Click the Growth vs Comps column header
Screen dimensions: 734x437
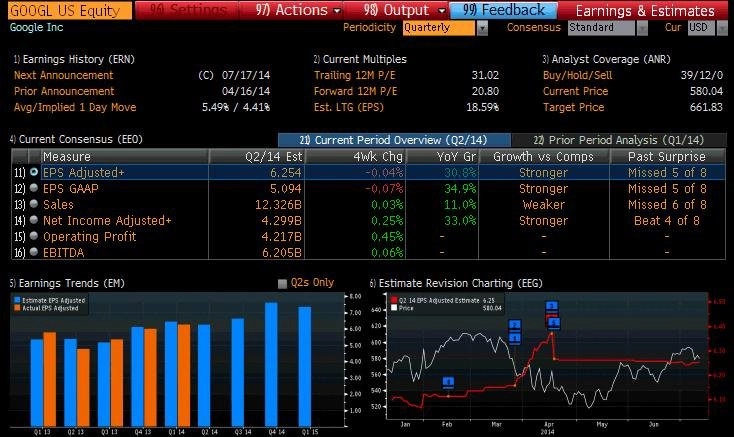pyautogui.click(x=543, y=156)
